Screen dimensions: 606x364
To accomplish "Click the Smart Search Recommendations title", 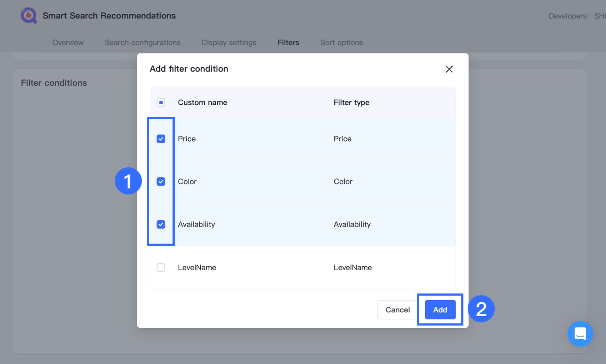I will (x=109, y=16).
